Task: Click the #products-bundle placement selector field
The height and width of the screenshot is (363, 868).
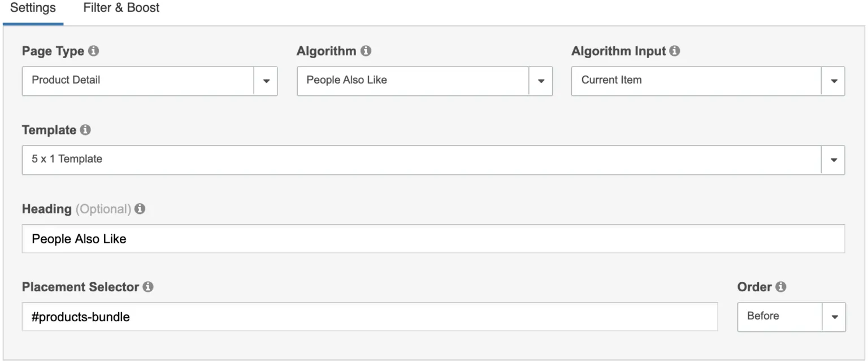Action: coord(370,317)
